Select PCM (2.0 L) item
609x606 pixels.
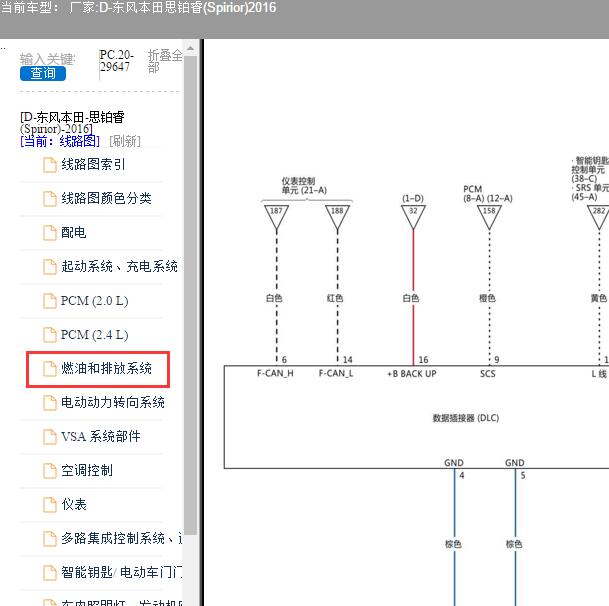pos(94,301)
